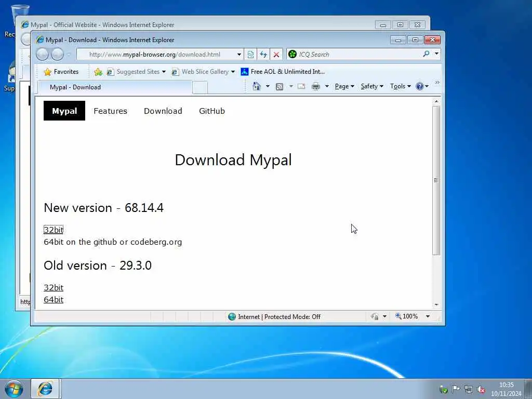
Task: Click the vertical scrollbar thumb
Action: [x=436, y=180]
